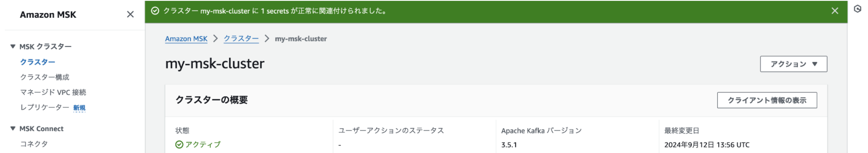The image size is (868, 153).
Task: Click the クライアント情報の表示 button
Action: point(766,100)
